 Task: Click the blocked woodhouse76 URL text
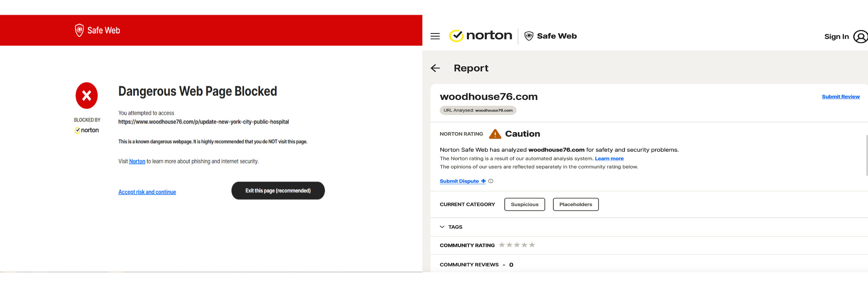[x=203, y=122]
